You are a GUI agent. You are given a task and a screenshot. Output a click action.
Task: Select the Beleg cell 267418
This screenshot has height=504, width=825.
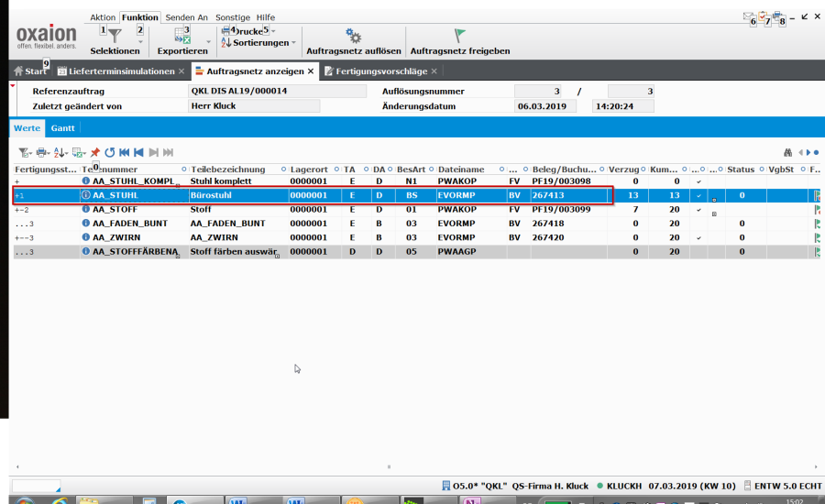point(568,223)
